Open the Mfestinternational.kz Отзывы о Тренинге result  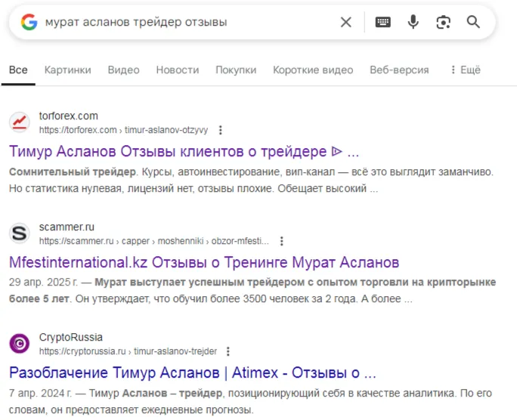coord(204,263)
